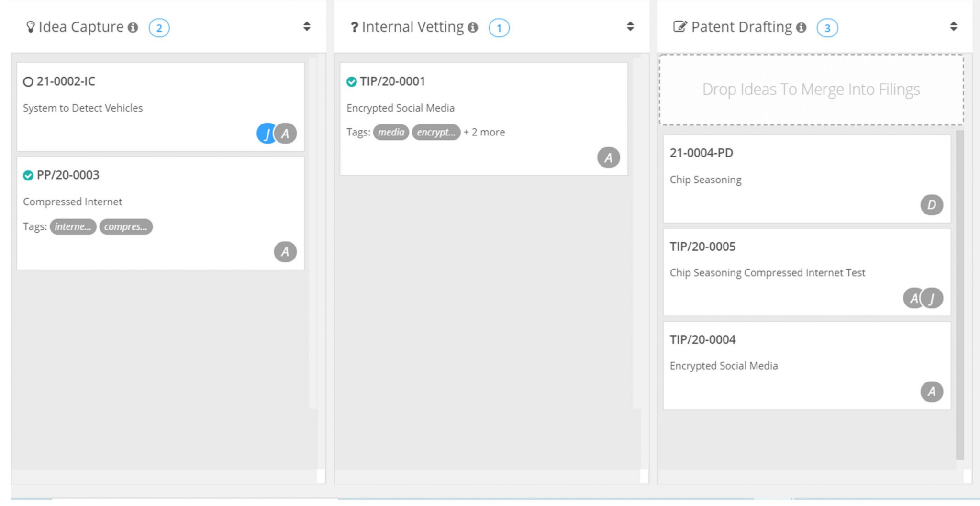Select the empty status circle on 21-0002-IC
This screenshot has width=980, height=506.
pyautogui.click(x=29, y=81)
